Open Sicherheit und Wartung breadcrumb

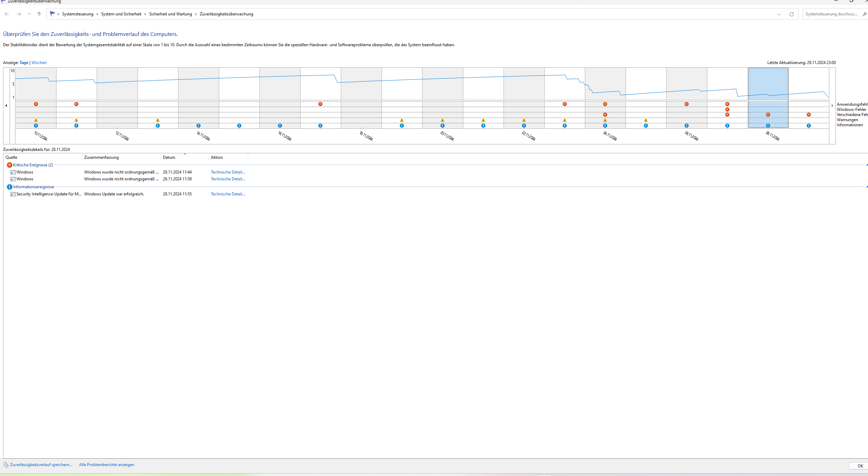170,14
